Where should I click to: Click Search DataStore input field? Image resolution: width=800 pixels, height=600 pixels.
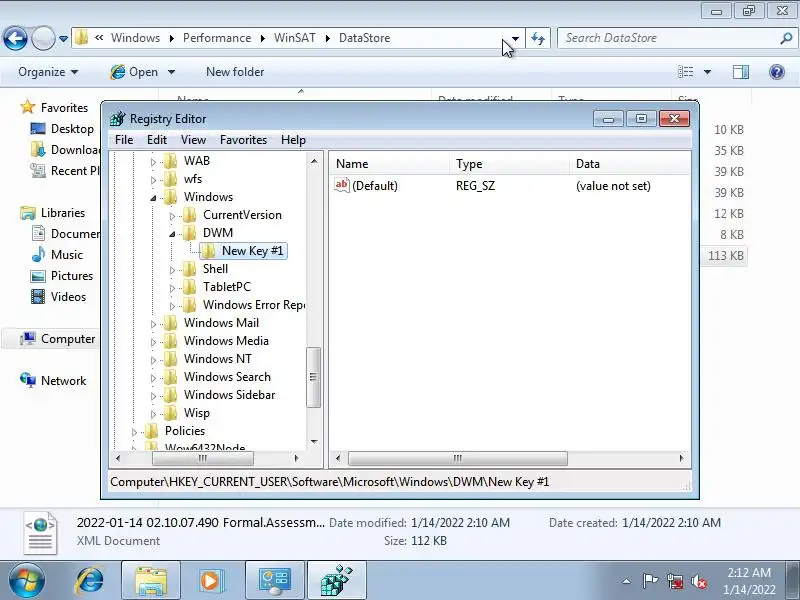tap(668, 38)
